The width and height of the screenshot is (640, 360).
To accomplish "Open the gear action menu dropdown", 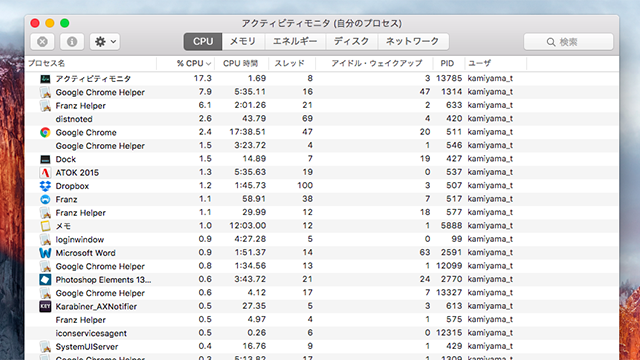I will pyautogui.click(x=105, y=42).
